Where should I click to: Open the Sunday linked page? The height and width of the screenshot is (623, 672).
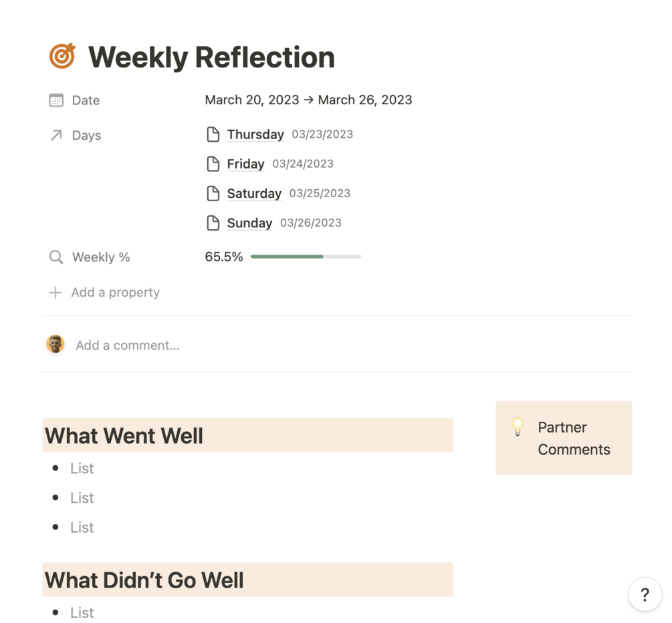click(x=249, y=223)
